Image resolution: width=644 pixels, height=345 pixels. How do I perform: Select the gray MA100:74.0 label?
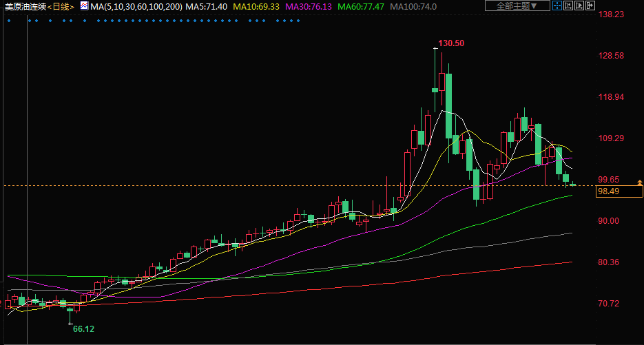[x=413, y=6]
